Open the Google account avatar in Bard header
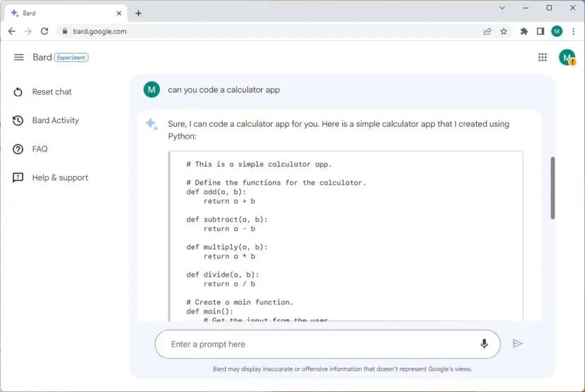Viewport: 585px width, 392px height. click(x=567, y=57)
